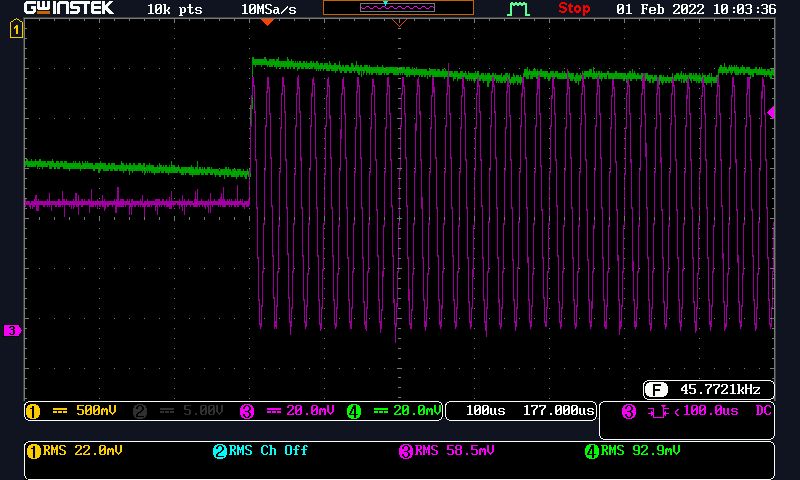Click the yellow number 1 badge beside RMS 22.0mV
Screen dimensions: 800x480
point(34,451)
